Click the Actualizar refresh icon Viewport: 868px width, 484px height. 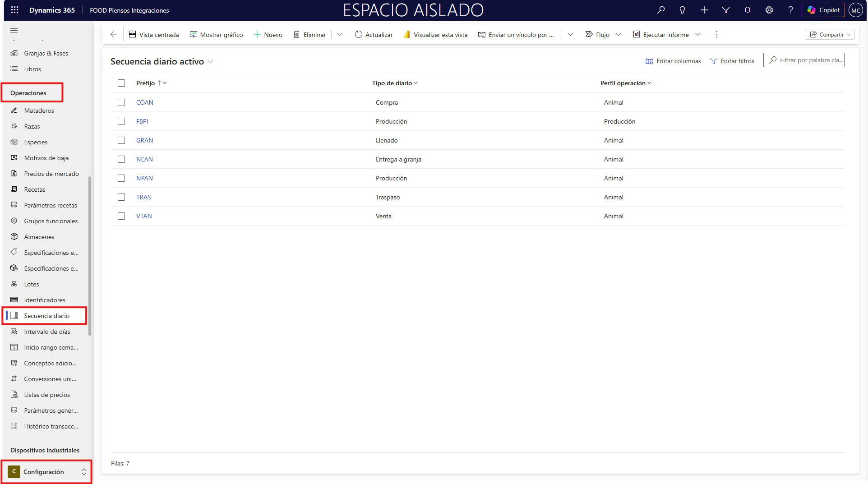358,35
